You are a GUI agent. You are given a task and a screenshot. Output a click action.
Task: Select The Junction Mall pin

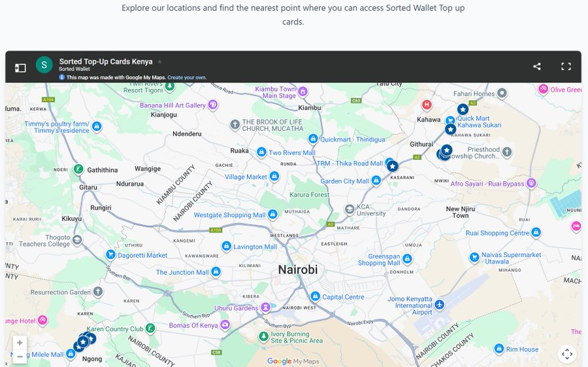pos(216,271)
